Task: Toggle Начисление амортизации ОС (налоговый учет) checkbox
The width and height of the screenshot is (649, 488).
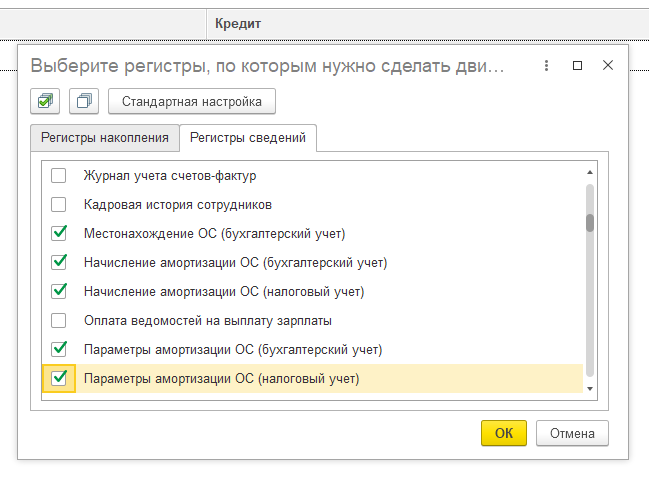Action: coord(58,291)
